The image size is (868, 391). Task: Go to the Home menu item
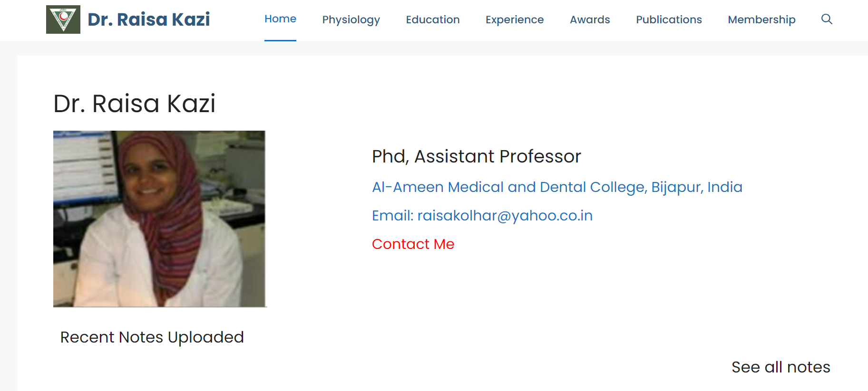(280, 19)
